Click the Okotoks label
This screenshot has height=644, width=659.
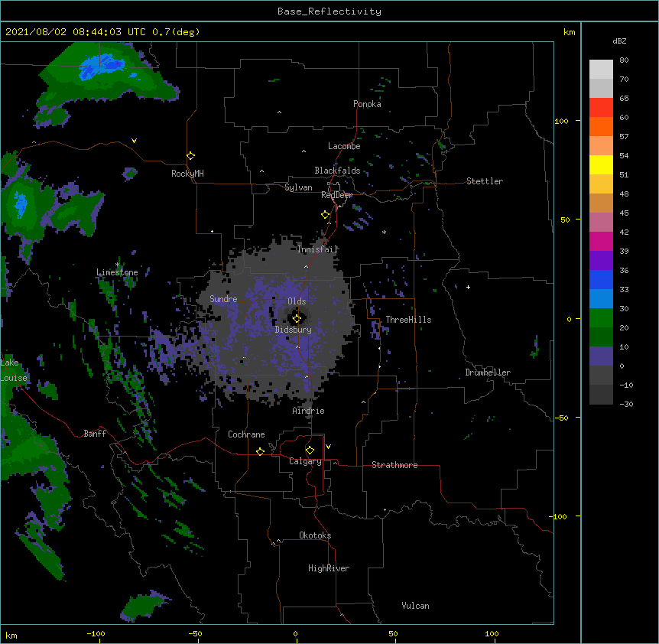(315, 535)
